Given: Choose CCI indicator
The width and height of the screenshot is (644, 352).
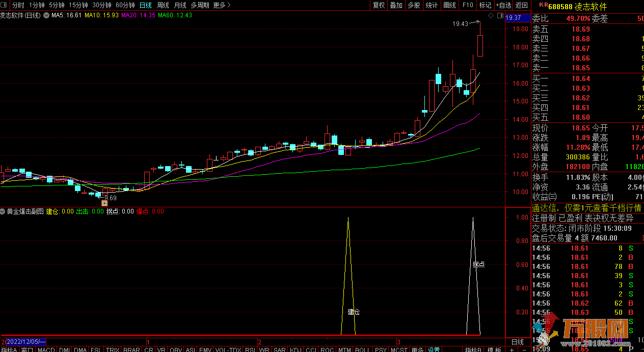Looking at the screenshot, I should tap(311, 349).
